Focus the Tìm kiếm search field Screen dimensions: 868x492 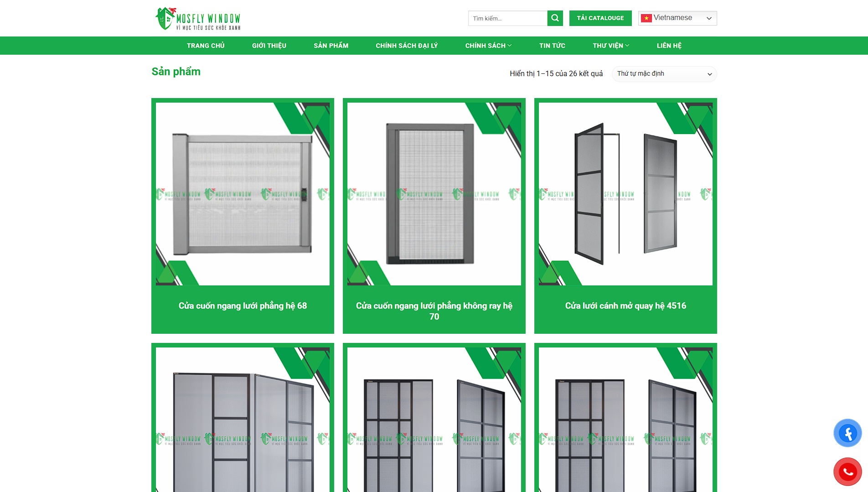(507, 18)
